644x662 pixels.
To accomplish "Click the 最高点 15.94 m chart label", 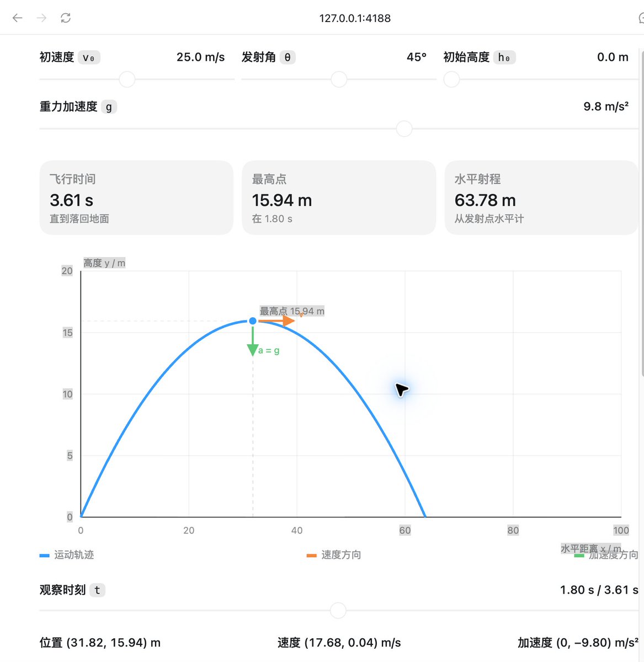I will tap(292, 311).
